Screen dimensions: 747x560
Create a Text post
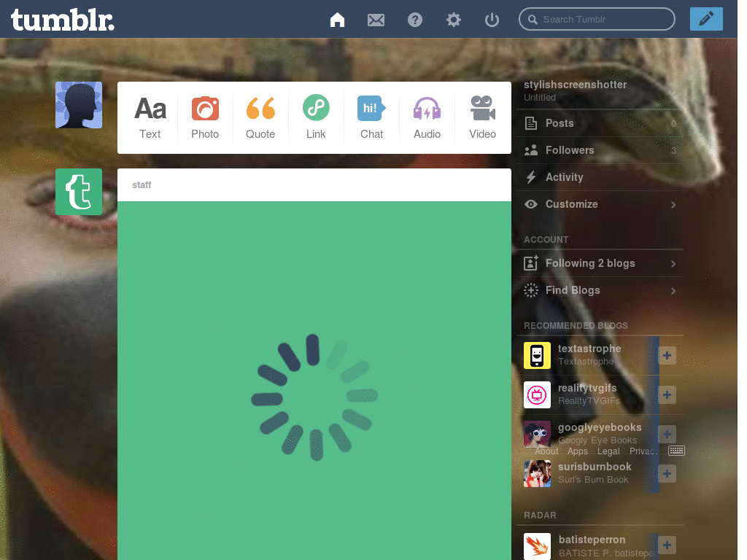tap(150, 117)
